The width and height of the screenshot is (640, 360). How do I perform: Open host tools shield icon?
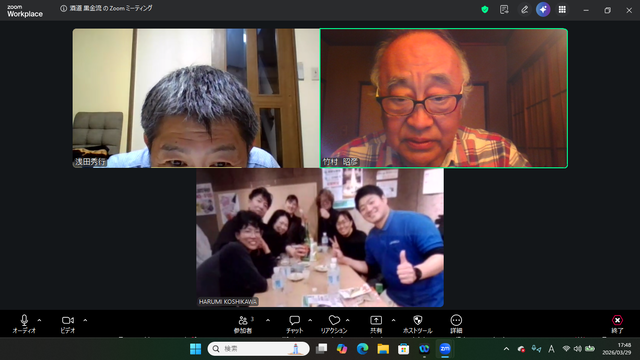418,324
